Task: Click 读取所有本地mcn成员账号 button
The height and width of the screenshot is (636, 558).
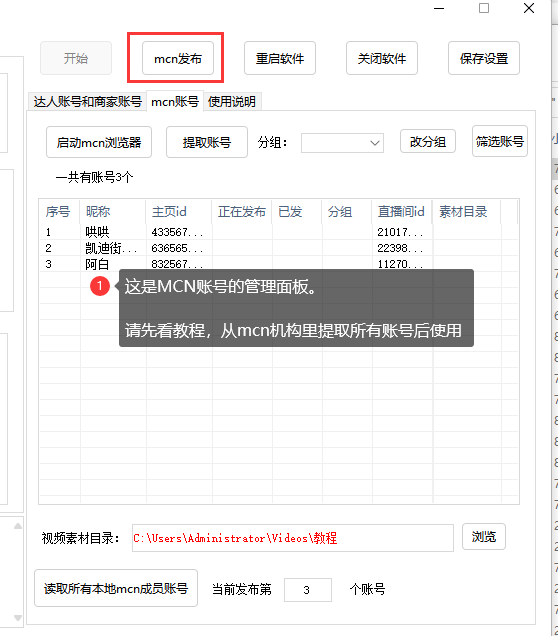Action: [116, 588]
